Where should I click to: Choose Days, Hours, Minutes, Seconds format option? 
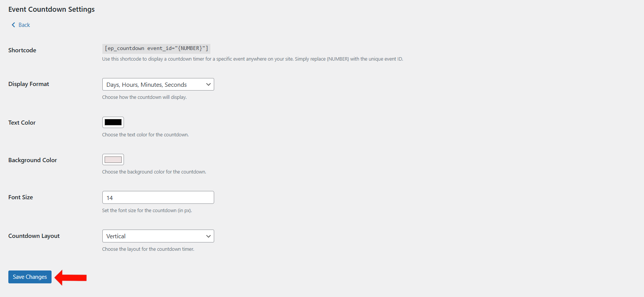pyautogui.click(x=158, y=84)
